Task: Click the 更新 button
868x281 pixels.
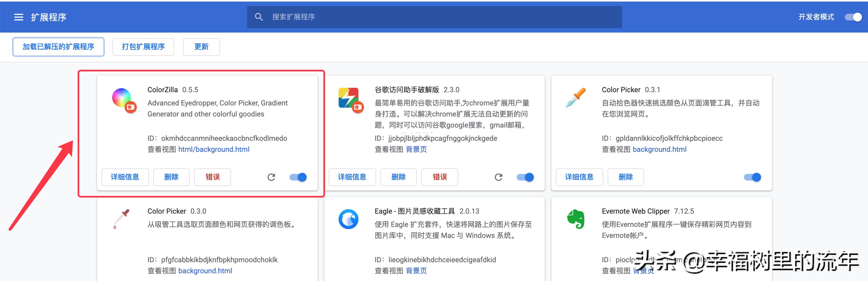Action: (201, 47)
